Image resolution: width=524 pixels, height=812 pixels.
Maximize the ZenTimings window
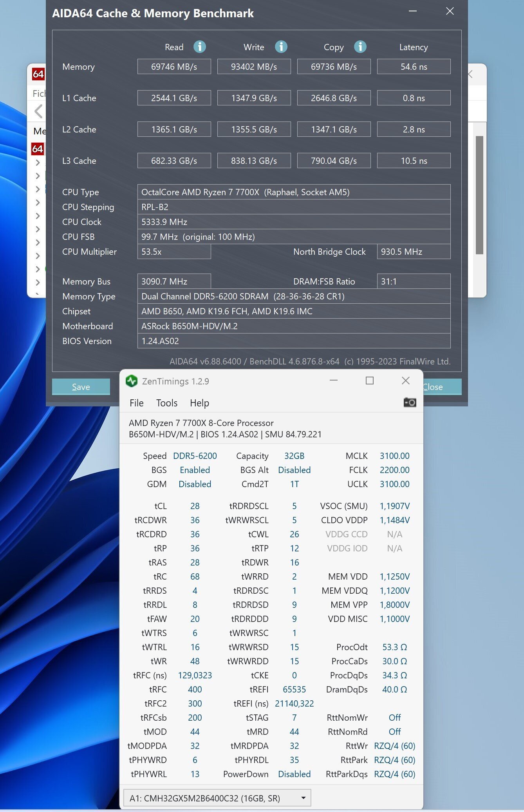(x=369, y=381)
